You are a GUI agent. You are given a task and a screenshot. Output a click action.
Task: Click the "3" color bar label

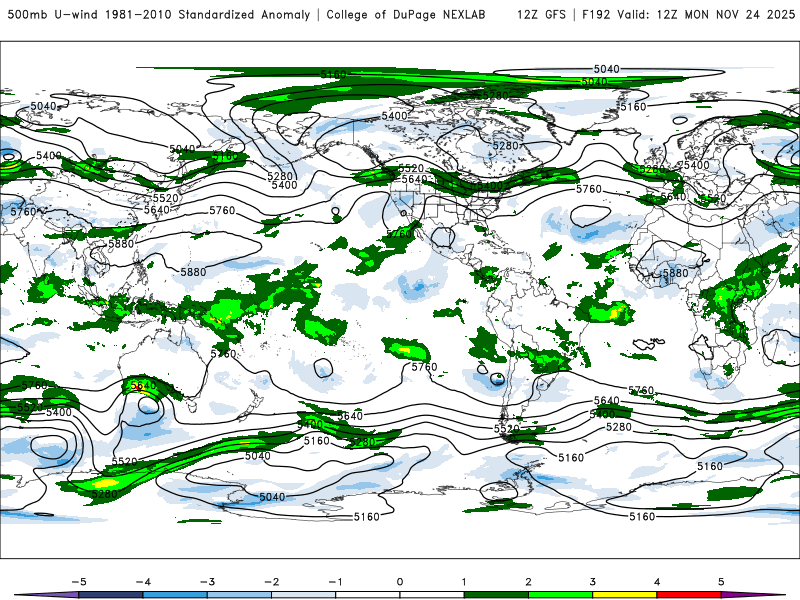(592, 582)
